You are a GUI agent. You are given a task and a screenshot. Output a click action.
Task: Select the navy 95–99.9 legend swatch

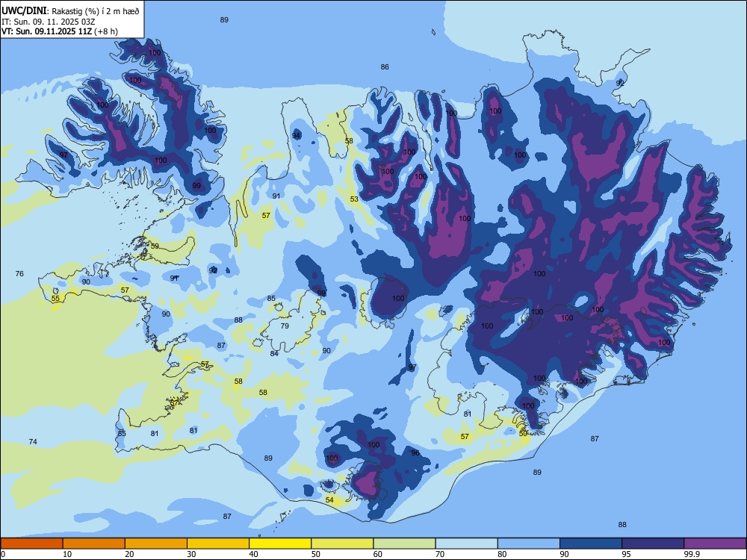click(653, 544)
